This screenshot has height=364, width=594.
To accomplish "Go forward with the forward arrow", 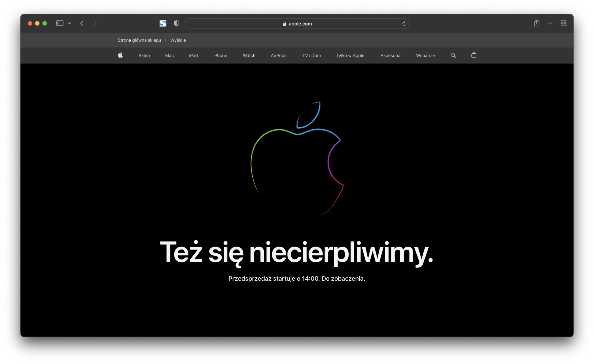I will coord(95,23).
